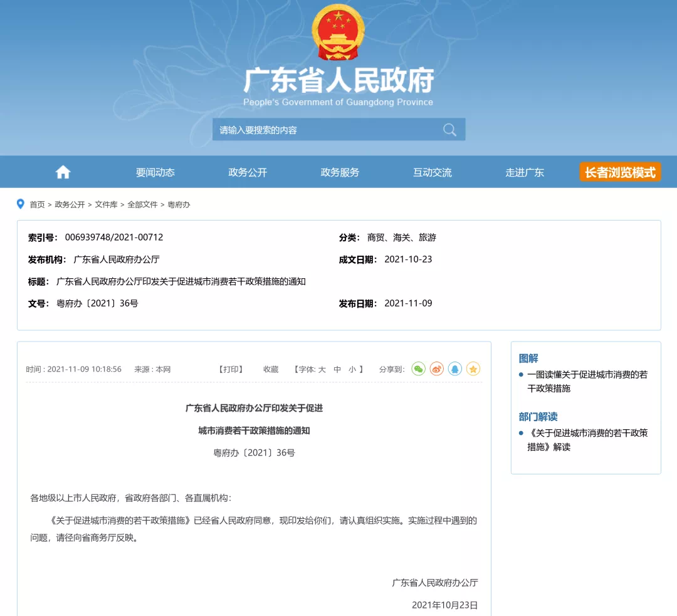Share to WeChat via green icon
This screenshot has width=677, height=616.
point(418,369)
